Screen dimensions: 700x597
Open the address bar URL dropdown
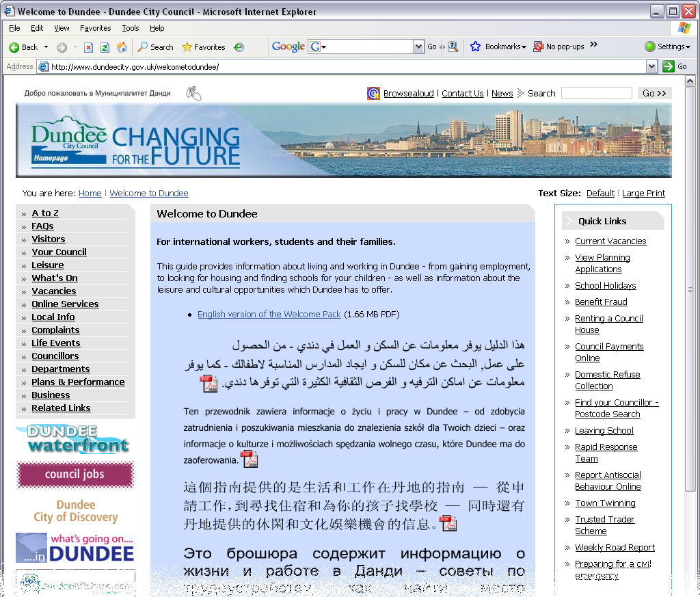tap(651, 66)
